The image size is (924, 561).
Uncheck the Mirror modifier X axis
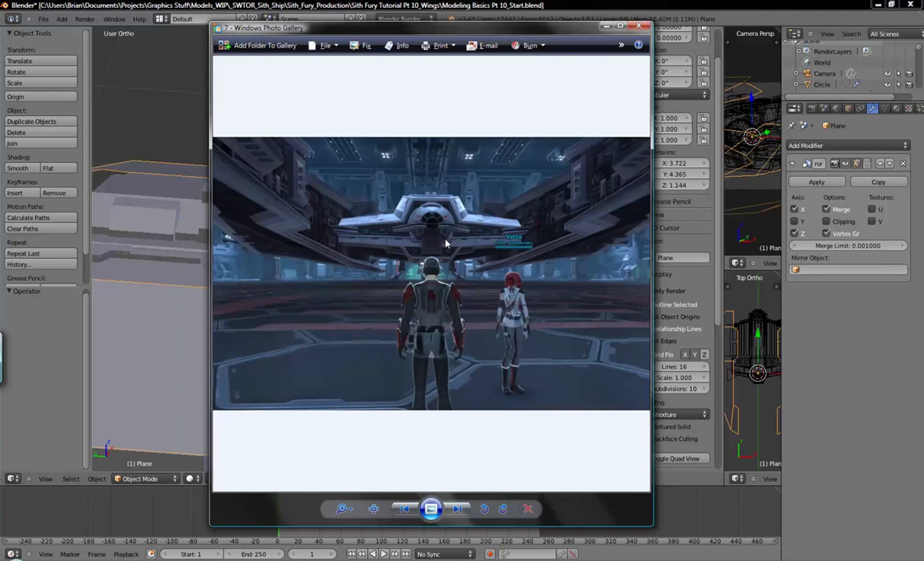[x=794, y=209]
